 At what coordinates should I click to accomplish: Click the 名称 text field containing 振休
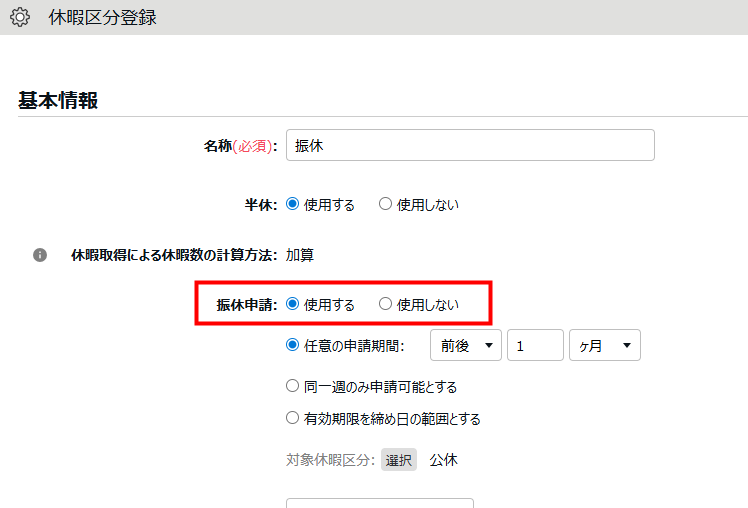470,145
